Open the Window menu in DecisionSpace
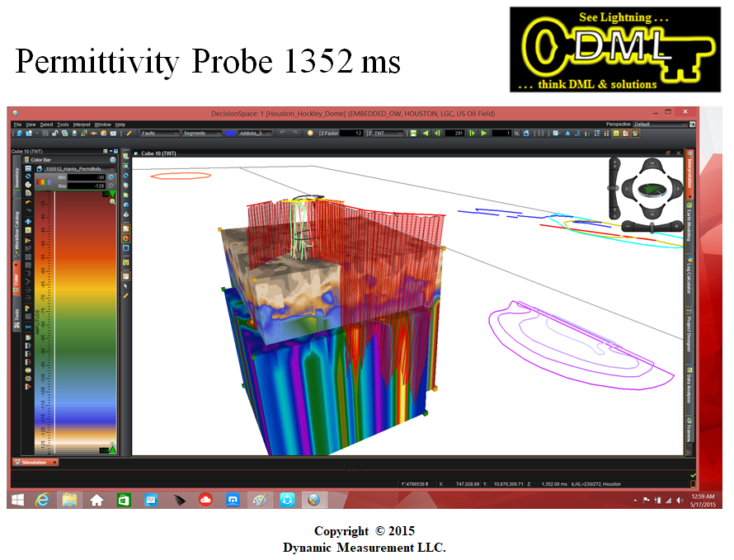This screenshot has height=560, width=734. (102, 125)
